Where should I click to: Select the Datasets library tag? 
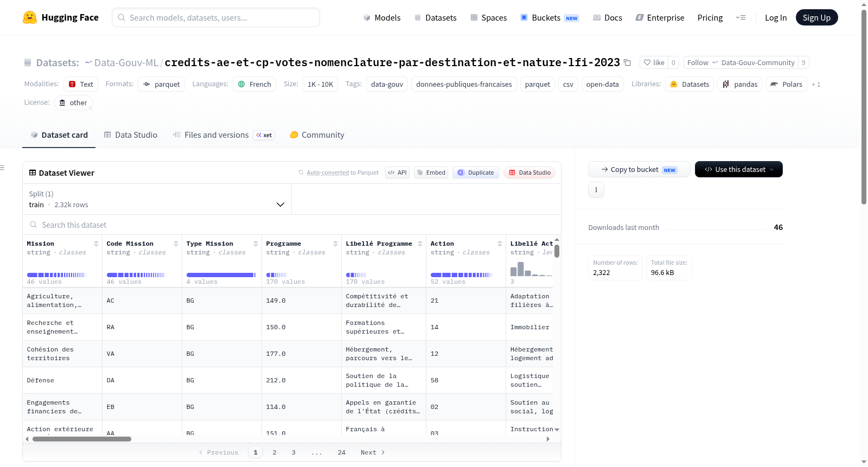(x=690, y=84)
